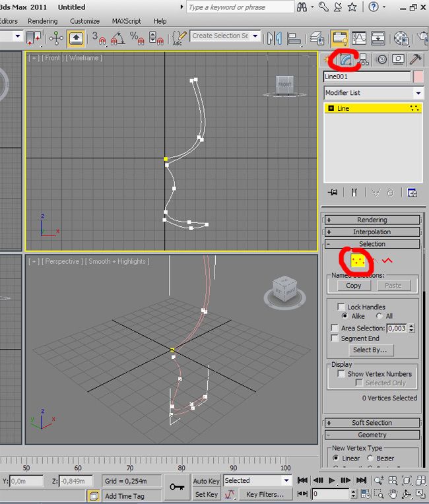Pin the modifier stack
429x504 pixels.
click(x=333, y=193)
